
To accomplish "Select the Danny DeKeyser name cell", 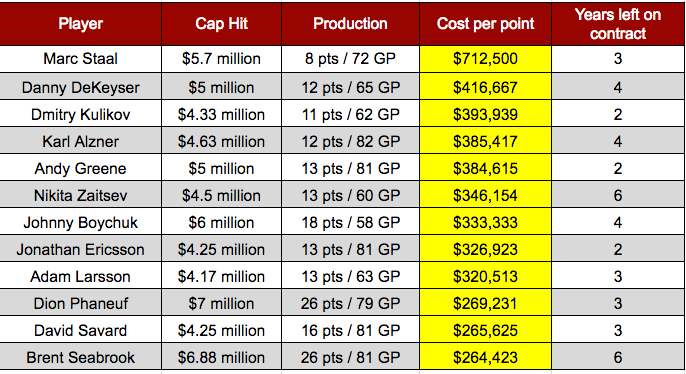I will tap(80, 87).
